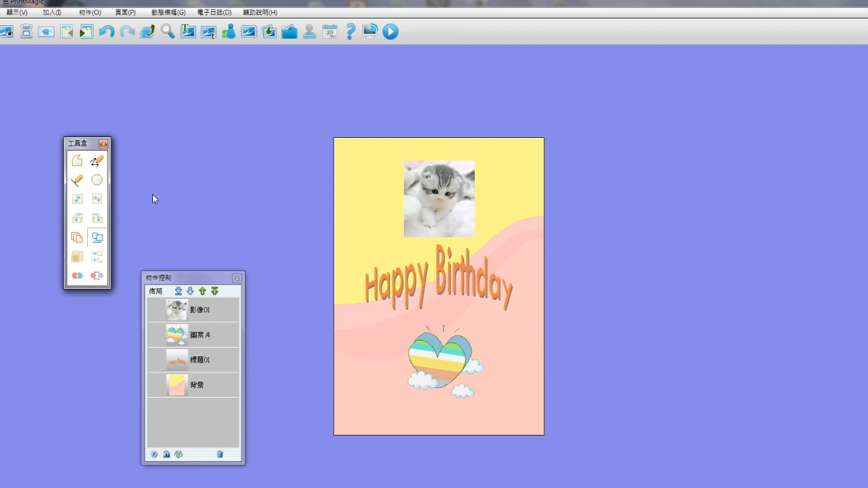The image size is (868, 488).
Task: Open the 頁面(P) menu
Action: [x=125, y=13]
